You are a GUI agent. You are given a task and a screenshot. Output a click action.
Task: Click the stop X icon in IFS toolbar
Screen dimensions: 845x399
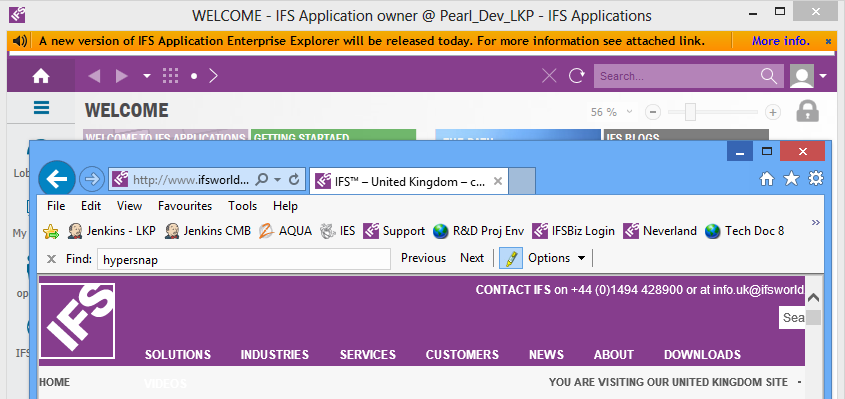point(549,76)
